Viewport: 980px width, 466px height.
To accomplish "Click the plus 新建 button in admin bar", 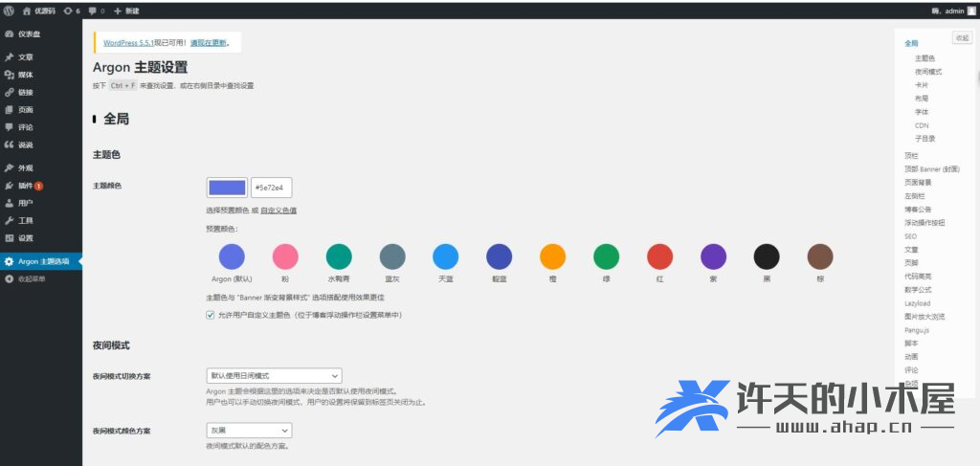I will pos(126,11).
